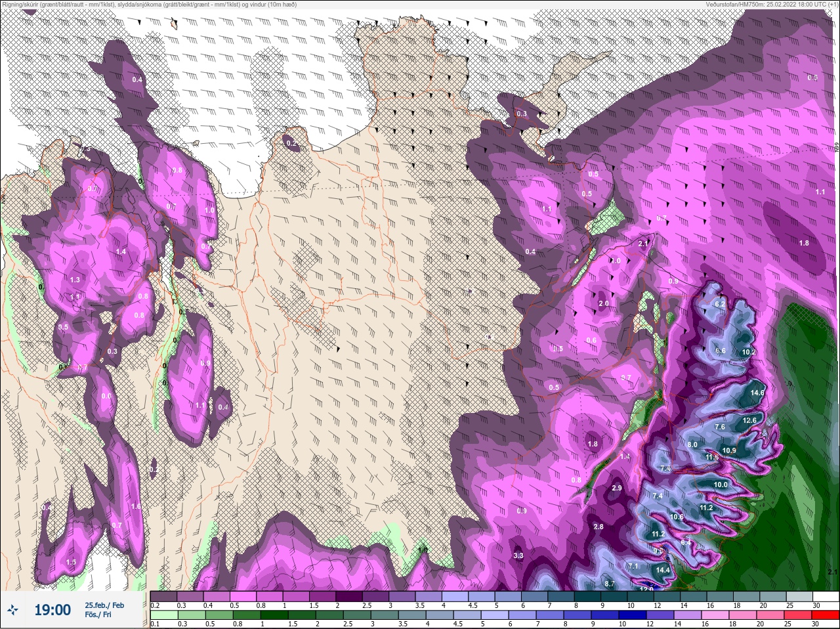Click the 2.8 precipitation value on map
Viewport: 840px width, 629px height.
598,527
